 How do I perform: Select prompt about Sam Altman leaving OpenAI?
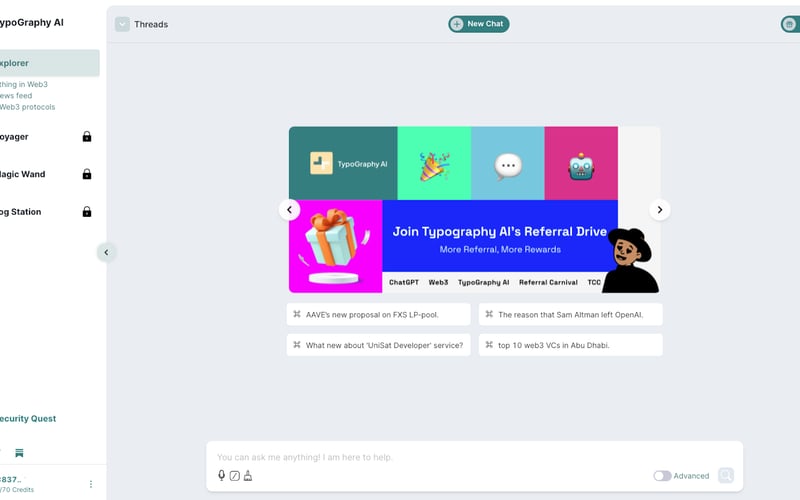click(570, 315)
